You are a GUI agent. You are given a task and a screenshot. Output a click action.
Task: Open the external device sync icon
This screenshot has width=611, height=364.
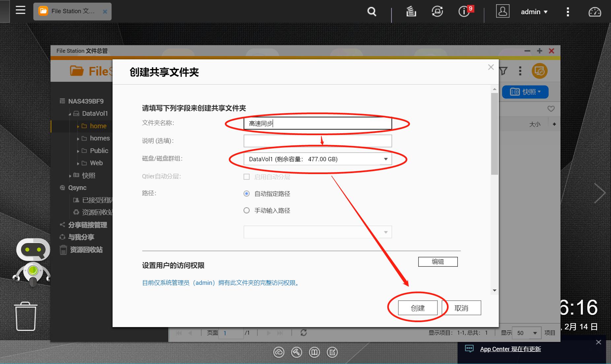click(x=438, y=11)
